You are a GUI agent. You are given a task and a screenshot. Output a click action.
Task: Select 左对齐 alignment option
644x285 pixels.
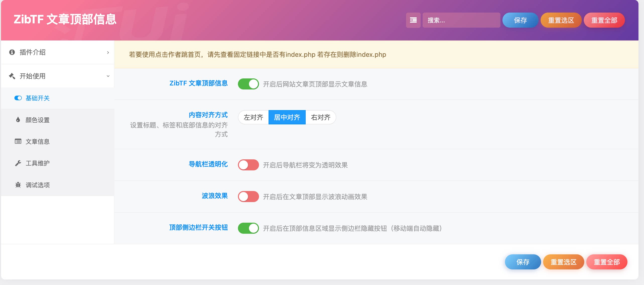(254, 117)
